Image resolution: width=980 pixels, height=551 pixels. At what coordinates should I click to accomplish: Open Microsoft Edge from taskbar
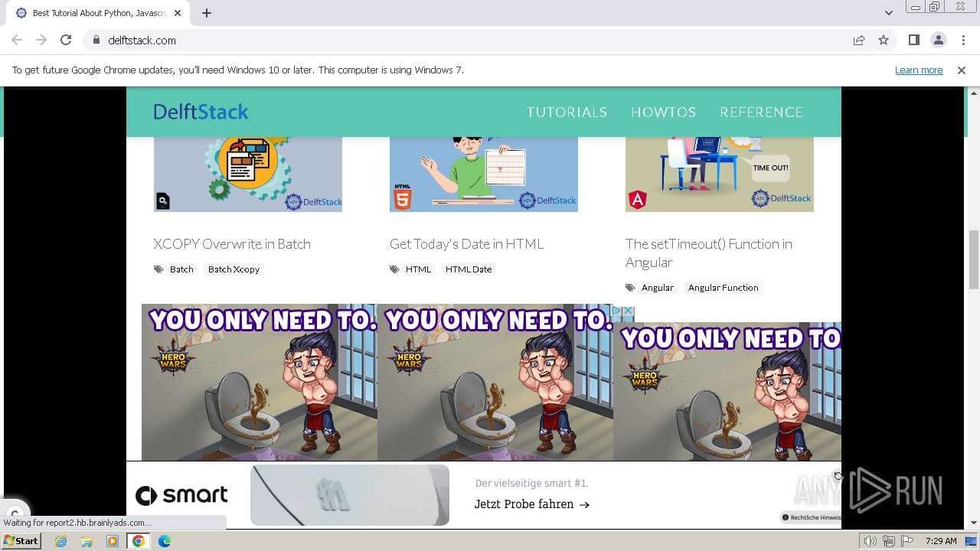(165, 541)
